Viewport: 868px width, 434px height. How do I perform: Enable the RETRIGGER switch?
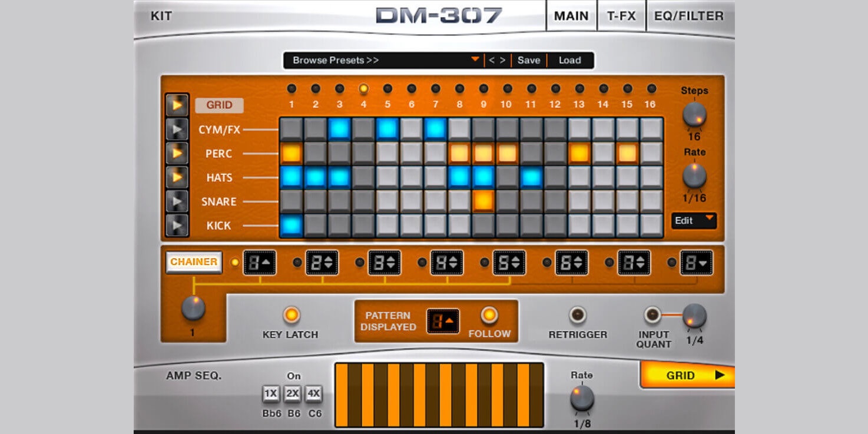577,315
